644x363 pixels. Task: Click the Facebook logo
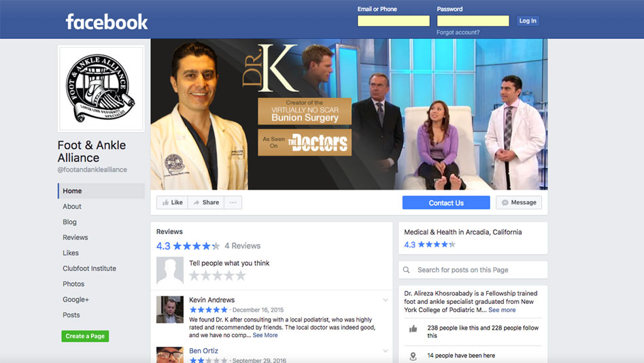tap(106, 22)
